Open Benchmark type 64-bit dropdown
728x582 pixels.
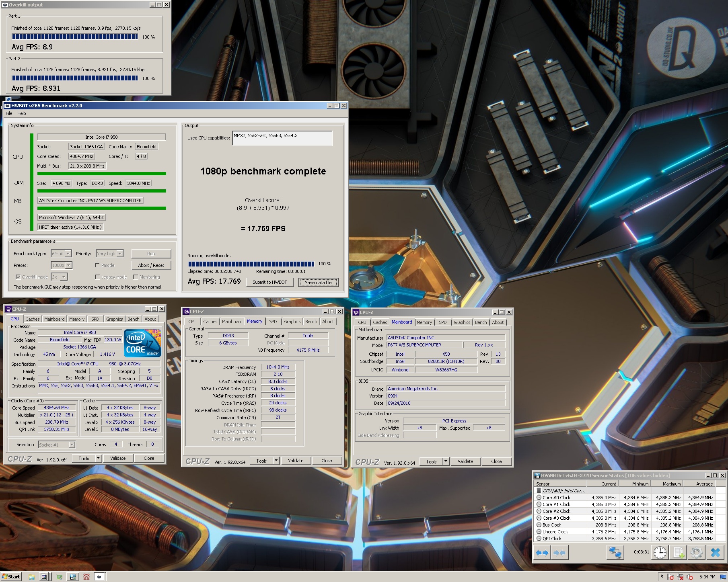point(68,254)
